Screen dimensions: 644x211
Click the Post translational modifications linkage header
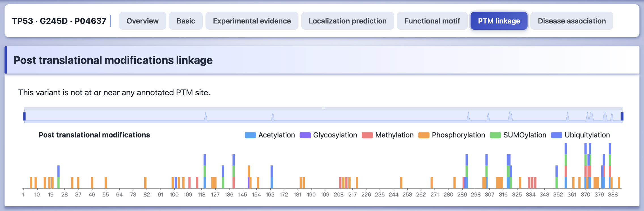[x=113, y=60]
